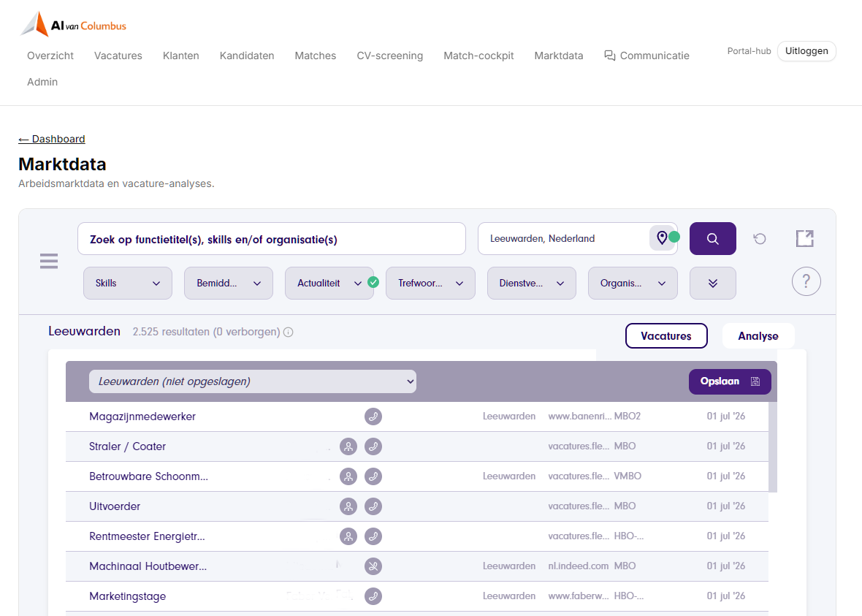
Task: Click person icon in Straler / Coater row
Action: click(348, 446)
